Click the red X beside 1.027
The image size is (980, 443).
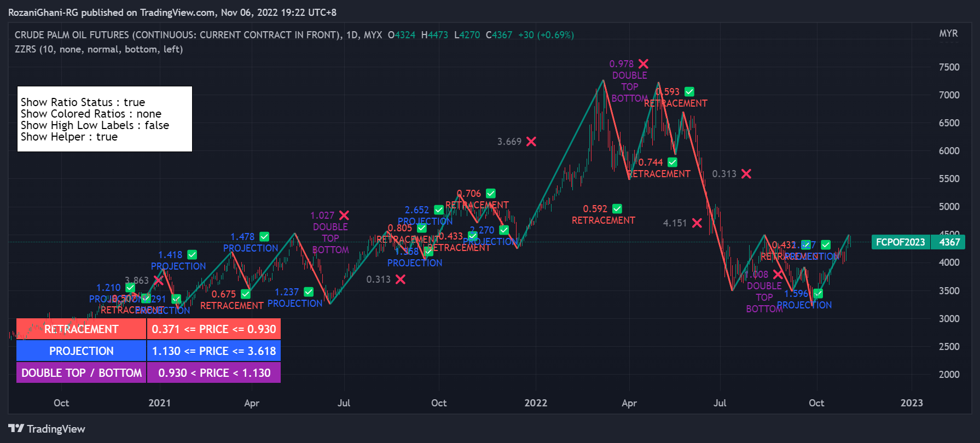click(344, 215)
